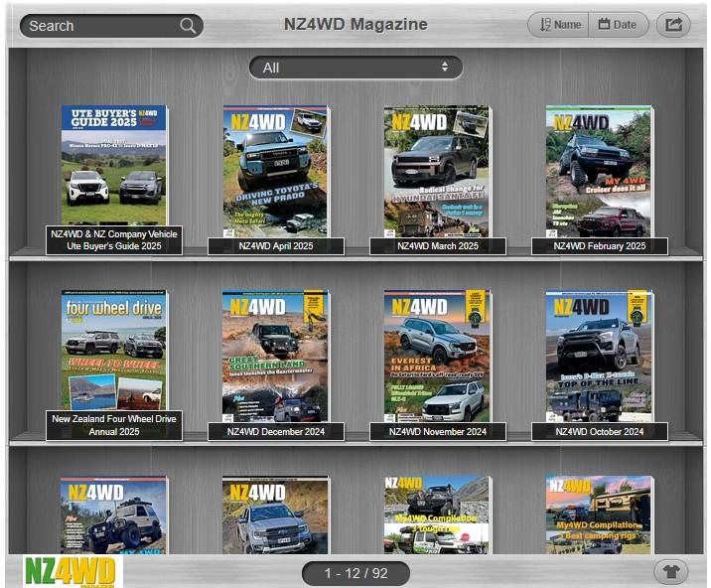Image resolution: width=711 pixels, height=588 pixels.
Task: Open the NZ4WD February 2025 cover
Action: pyautogui.click(x=599, y=172)
